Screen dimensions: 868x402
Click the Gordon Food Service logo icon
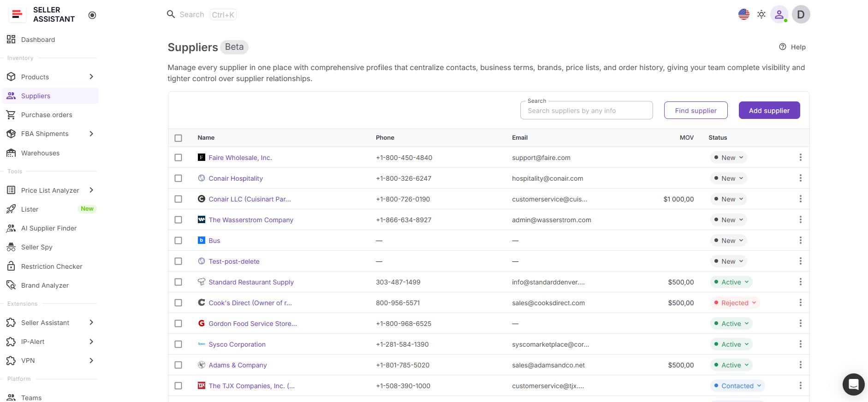click(202, 323)
